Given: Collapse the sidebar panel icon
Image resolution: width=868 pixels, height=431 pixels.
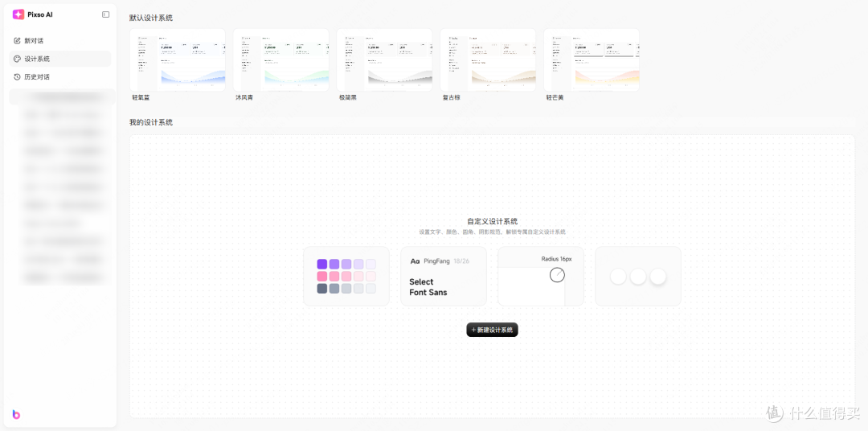Looking at the screenshot, I should click(x=106, y=14).
